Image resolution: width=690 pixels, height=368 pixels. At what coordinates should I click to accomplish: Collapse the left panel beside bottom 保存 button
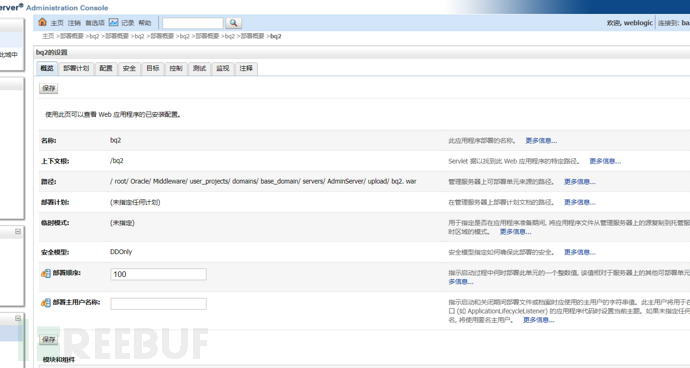point(18,318)
